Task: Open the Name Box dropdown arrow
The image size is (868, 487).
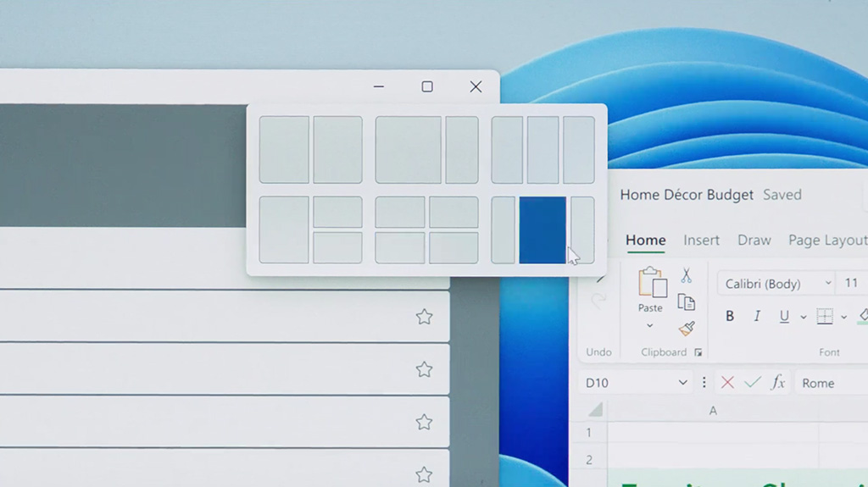Action: point(682,383)
